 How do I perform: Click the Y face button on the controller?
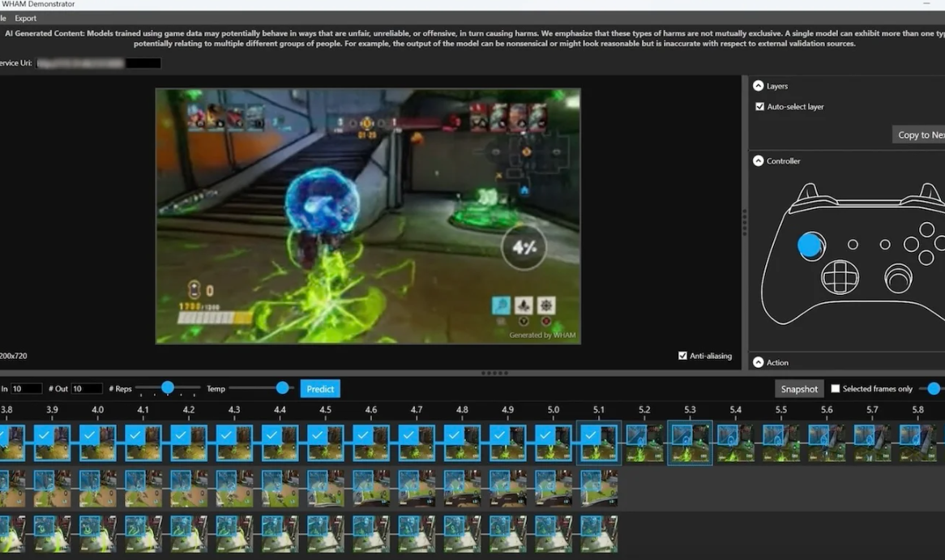(927, 229)
